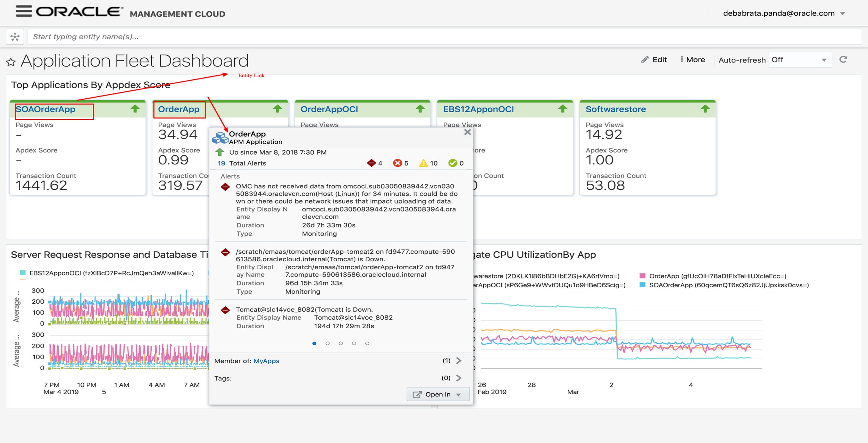Close the OrderApp popup with X
This screenshot has width=868, height=443.
click(x=467, y=132)
